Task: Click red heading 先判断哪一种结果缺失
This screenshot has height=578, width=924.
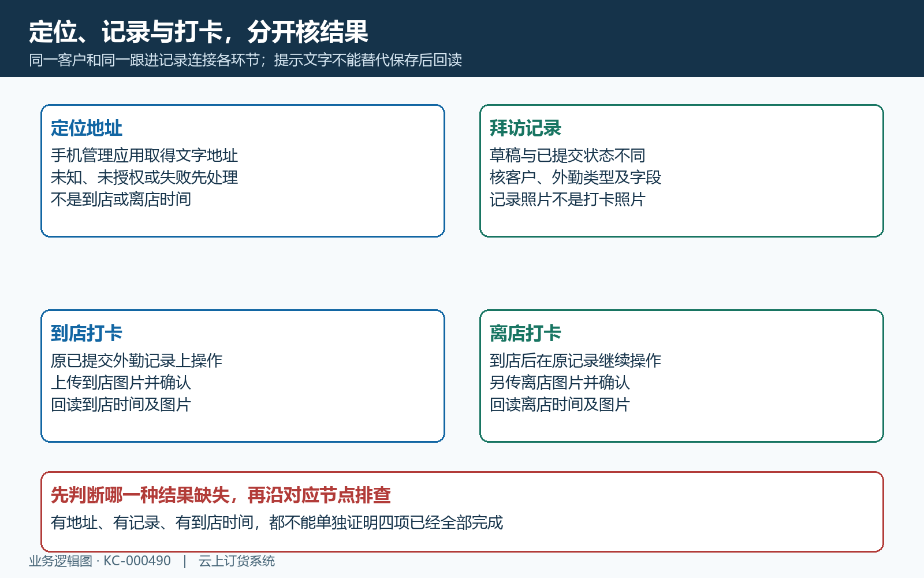Action: [x=140, y=495]
